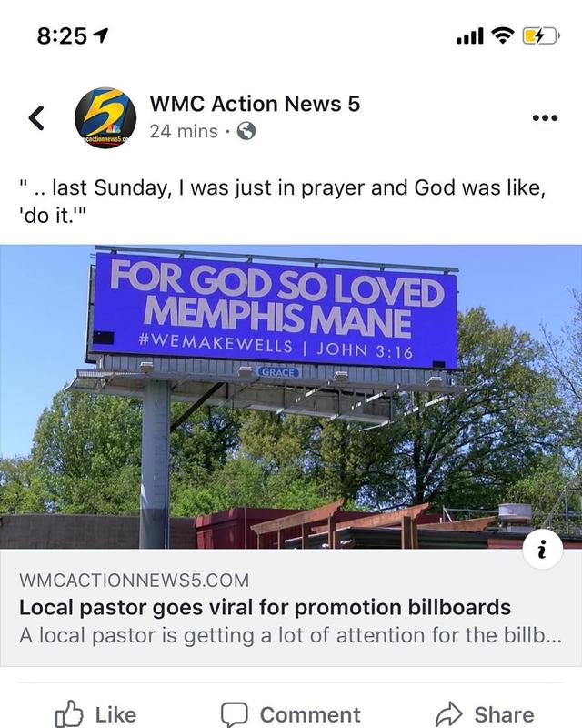This screenshot has height=728, width=582.
Task: Tap the Share arrow icon
Action: (x=449, y=714)
